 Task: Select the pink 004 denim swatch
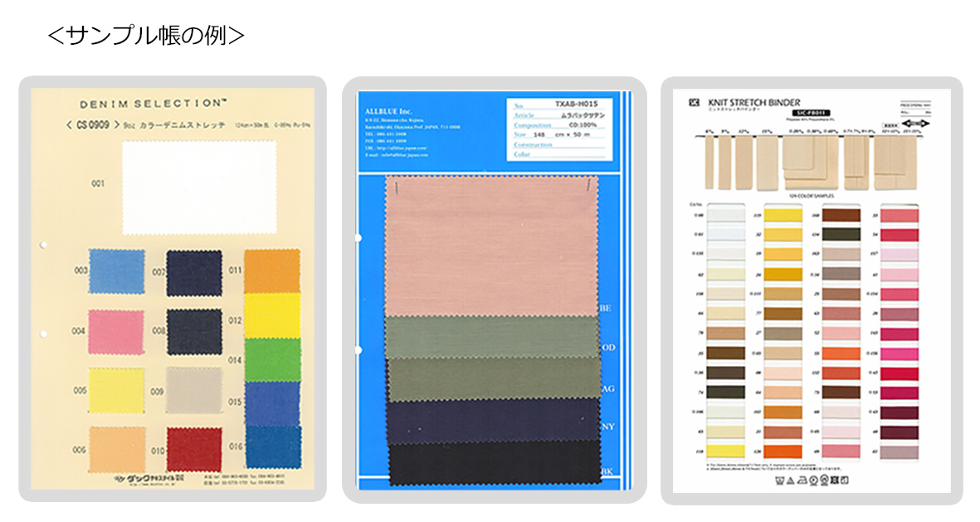coord(116,332)
